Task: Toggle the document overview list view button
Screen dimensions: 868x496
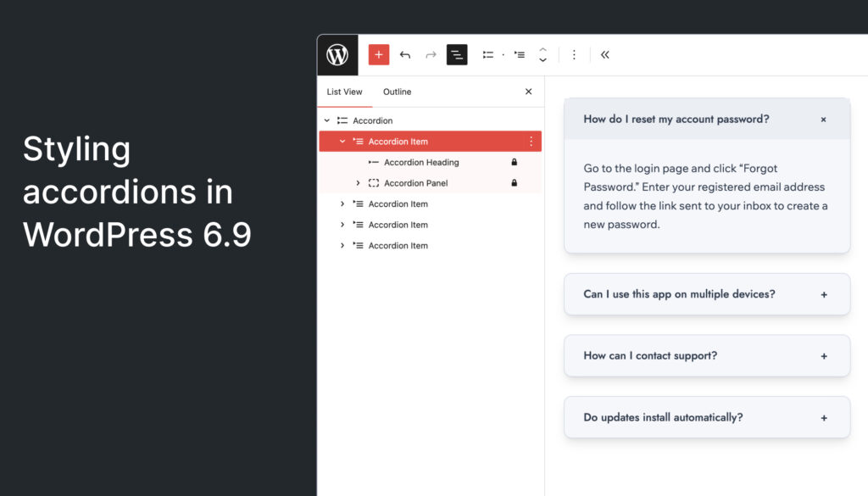Action: (457, 55)
